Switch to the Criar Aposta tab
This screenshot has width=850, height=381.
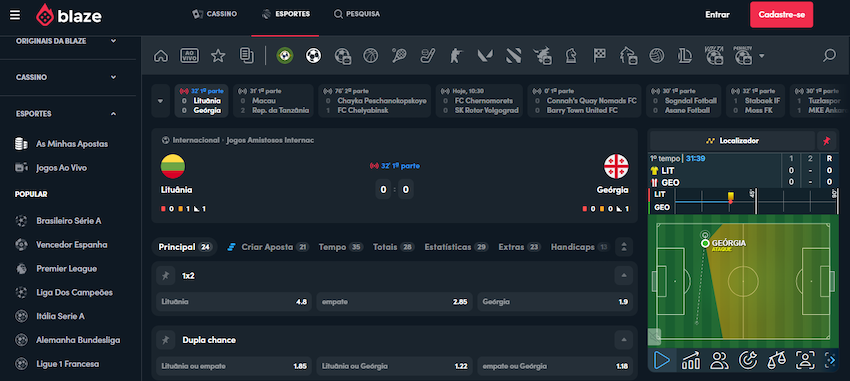coord(268,247)
